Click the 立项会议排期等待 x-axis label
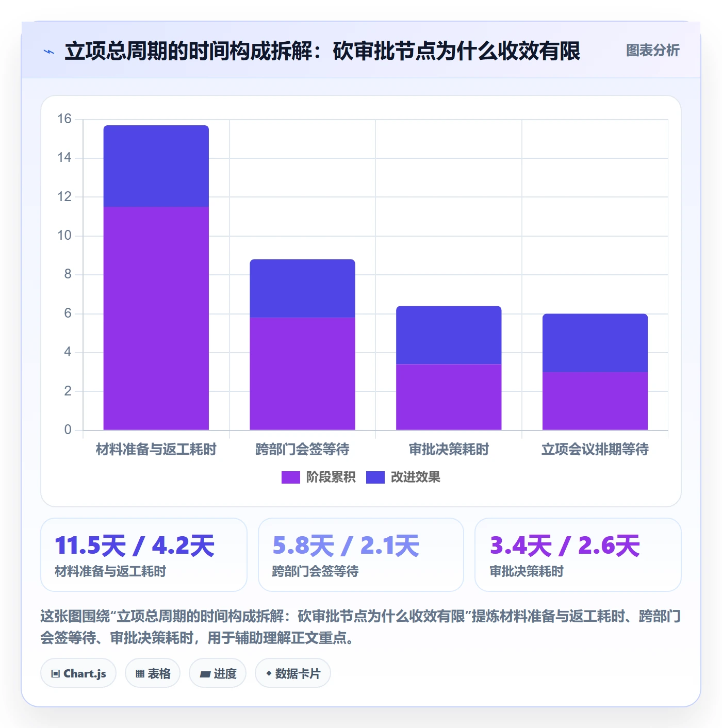Screen dimensions: 722x728 [x=595, y=450]
